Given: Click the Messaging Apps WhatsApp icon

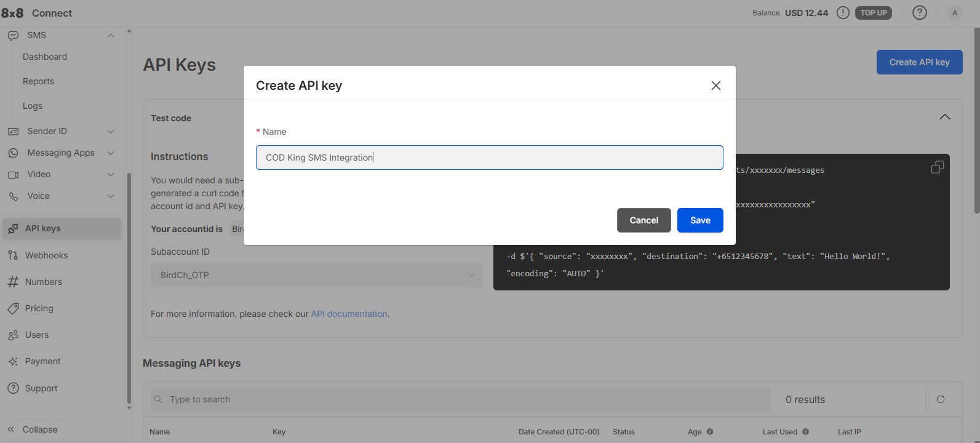Looking at the screenshot, I should (x=13, y=153).
